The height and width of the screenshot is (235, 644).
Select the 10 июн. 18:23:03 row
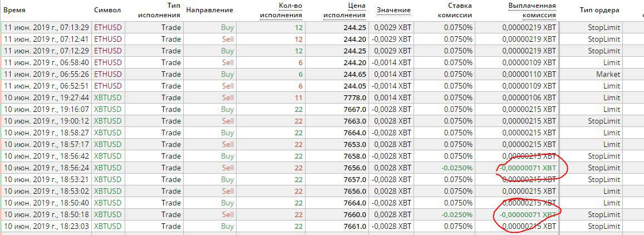pyautogui.click(x=322, y=227)
